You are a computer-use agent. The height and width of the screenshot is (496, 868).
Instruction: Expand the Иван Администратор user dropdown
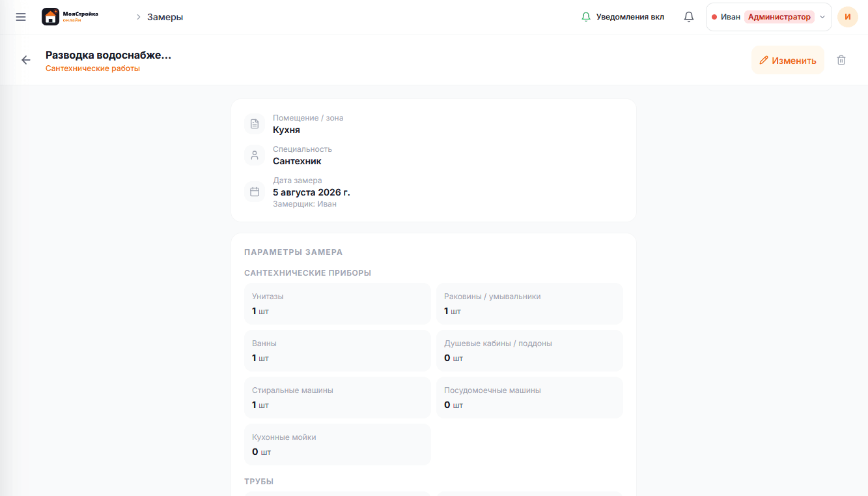tap(769, 17)
